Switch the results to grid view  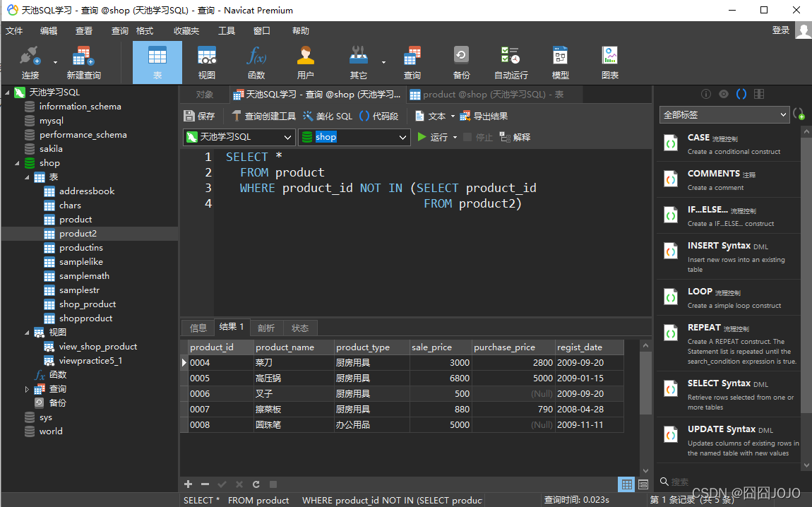[x=626, y=484]
